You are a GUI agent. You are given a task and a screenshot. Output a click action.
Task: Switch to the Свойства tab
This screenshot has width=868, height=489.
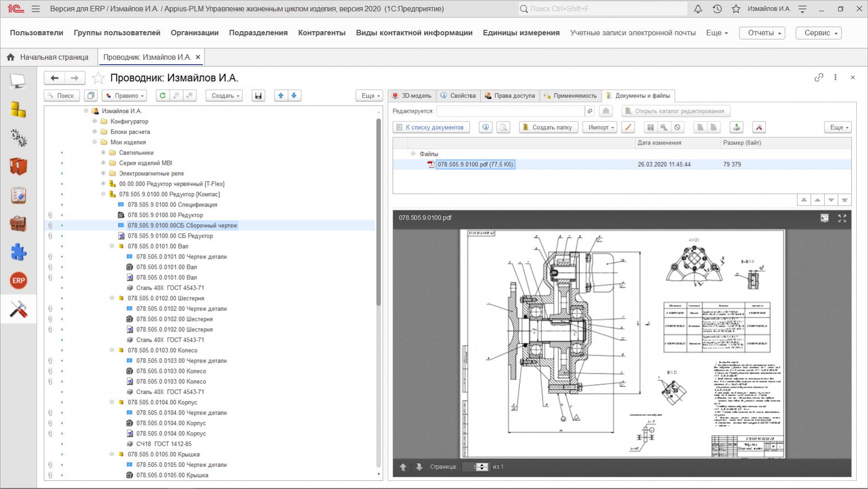(x=458, y=96)
